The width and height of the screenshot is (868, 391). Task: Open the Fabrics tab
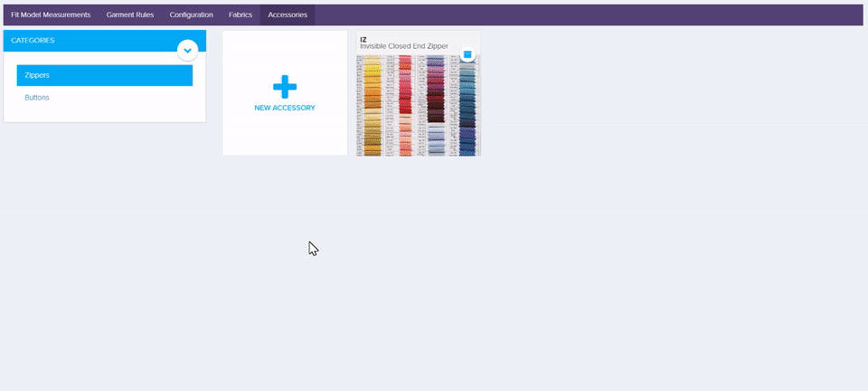241,15
